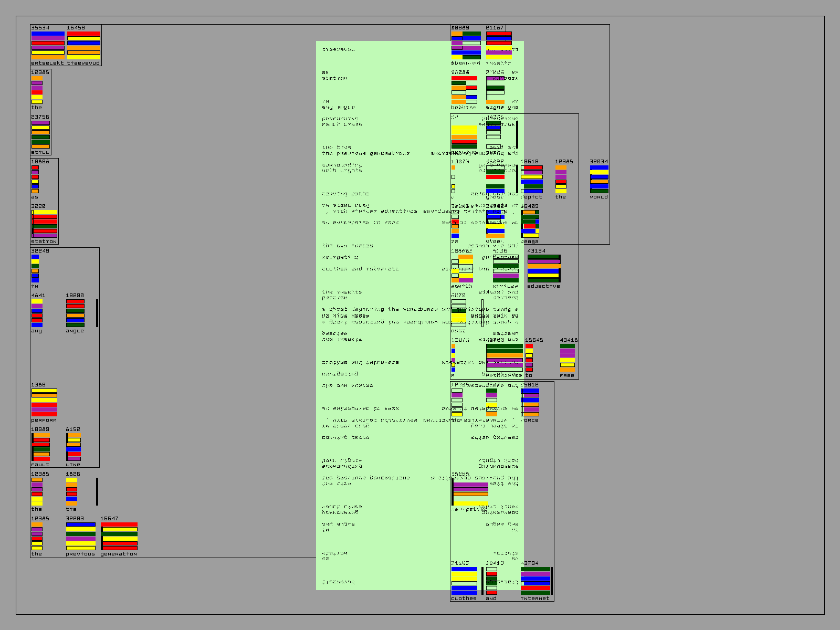Click the black vertical bar beside 'angle'
This screenshot has width=840, height=630.
pyautogui.click(x=97, y=313)
